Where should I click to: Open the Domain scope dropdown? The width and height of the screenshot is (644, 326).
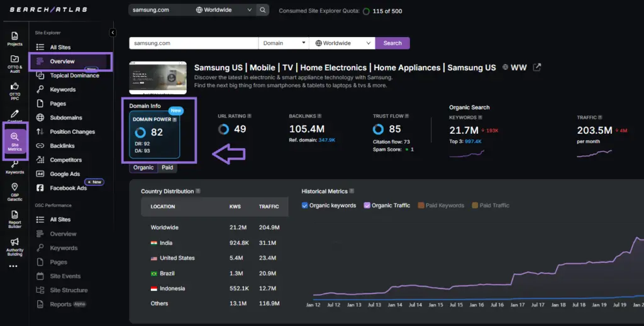(x=284, y=43)
